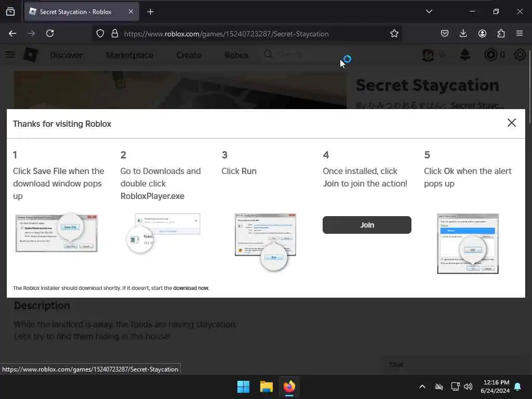Open the Extensions menu
The height and width of the screenshot is (399, 532).
click(x=501, y=34)
